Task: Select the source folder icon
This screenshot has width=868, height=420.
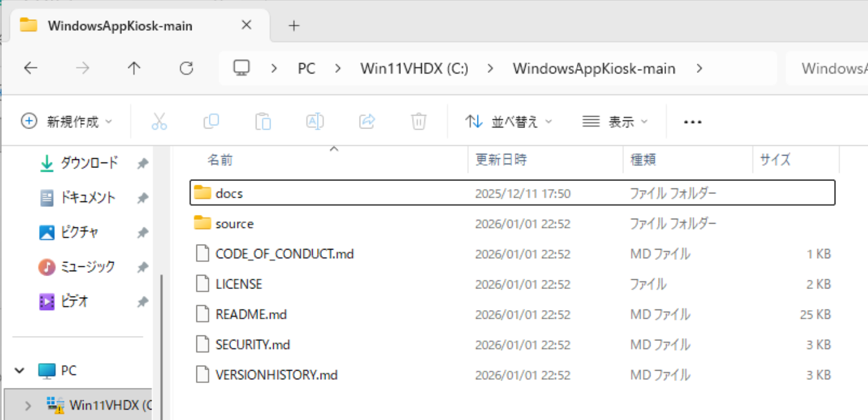Action: pyautogui.click(x=203, y=223)
